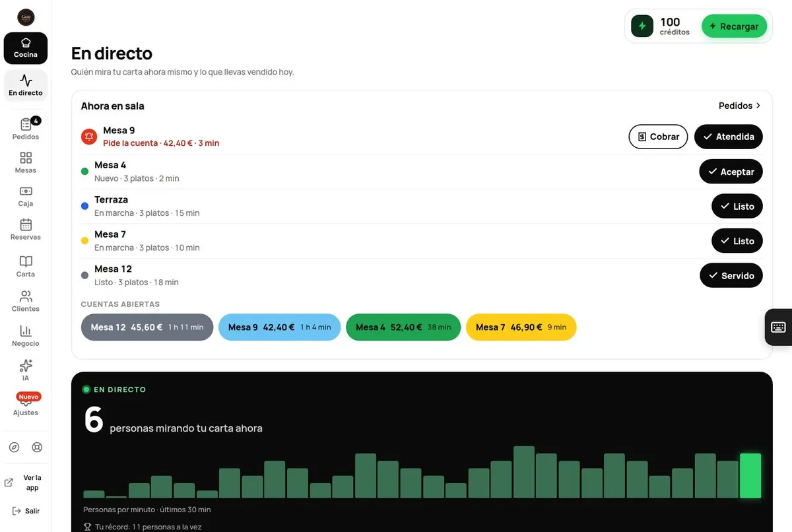
Task: Accept the new Mesa 4 order
Action: (x=731, y=172)
